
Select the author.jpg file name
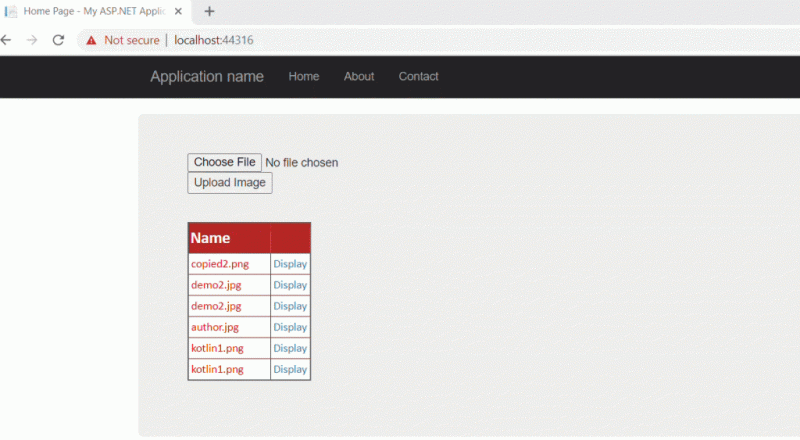pos(215,327)
